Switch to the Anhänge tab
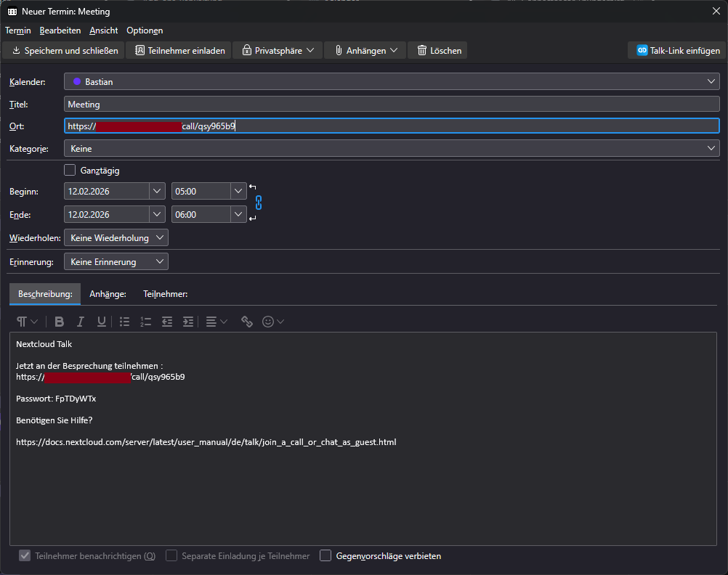728x575 pixels. pos(108,294)
